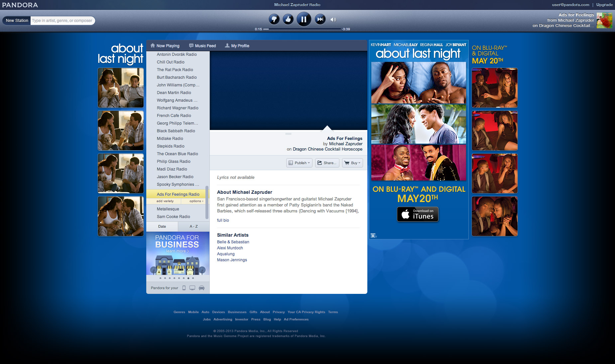Click the car device icon
Screen dimensions: 615x364
click(201, 288)
